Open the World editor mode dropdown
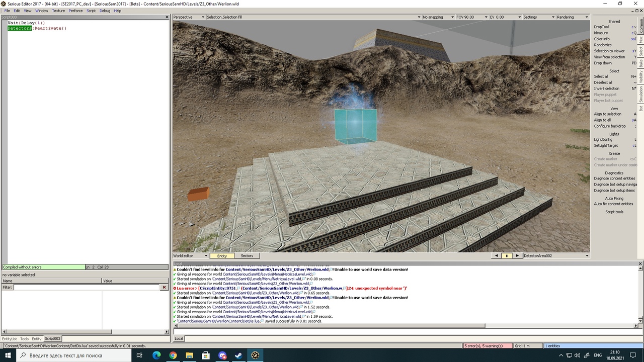 click(190, 256)
